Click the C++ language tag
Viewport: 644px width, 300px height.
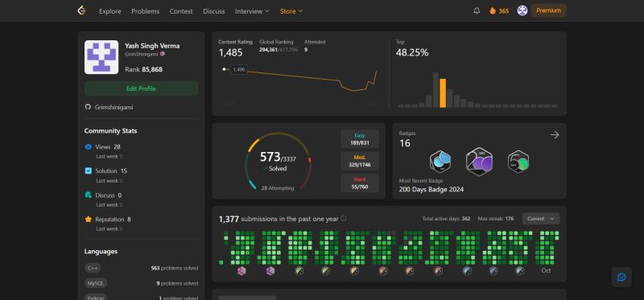click(93, 268)
